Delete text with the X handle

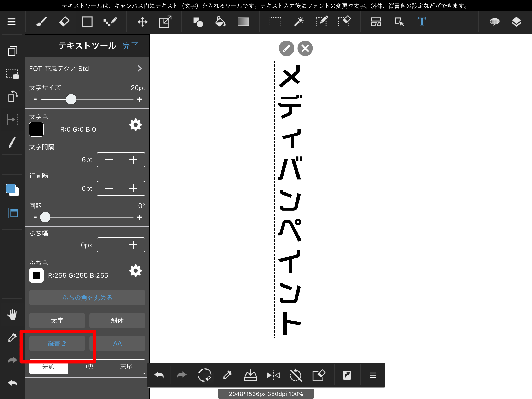point(305,48)
